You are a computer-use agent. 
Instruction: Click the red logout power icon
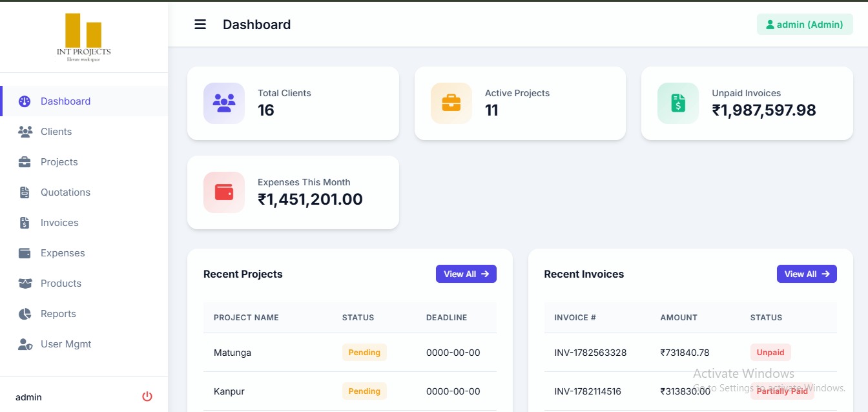point(147,397)
